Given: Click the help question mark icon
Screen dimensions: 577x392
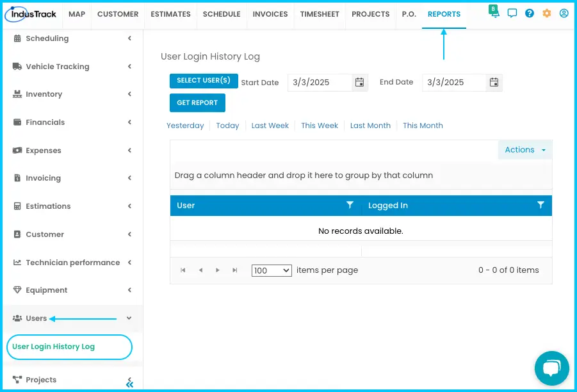Looking at the screenshot, I should click(x=529, y=13).
